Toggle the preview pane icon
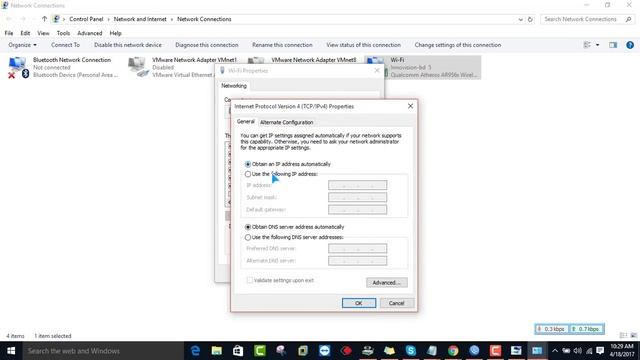640x360 pixels. point(613,45)
